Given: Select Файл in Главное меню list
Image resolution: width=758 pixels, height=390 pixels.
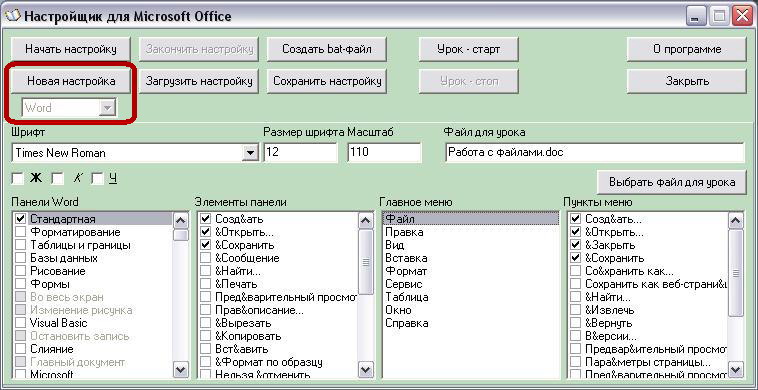Looking at the screenshot, I should 470,219.
